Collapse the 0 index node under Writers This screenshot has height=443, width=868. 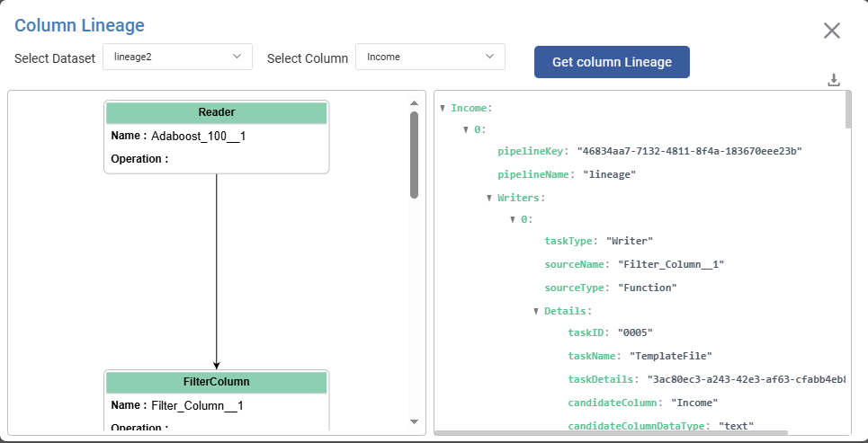point(513,220)
